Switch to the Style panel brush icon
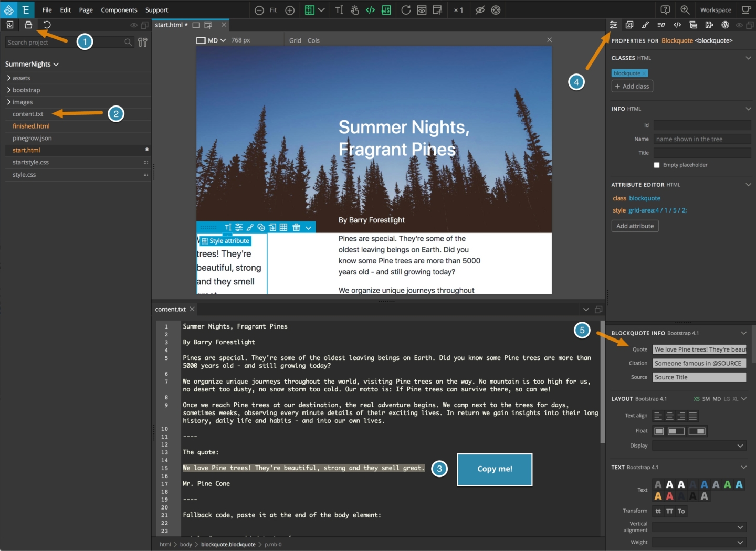Image resolution: width=756 pixels, height=551 pixels. coord(645,25)
